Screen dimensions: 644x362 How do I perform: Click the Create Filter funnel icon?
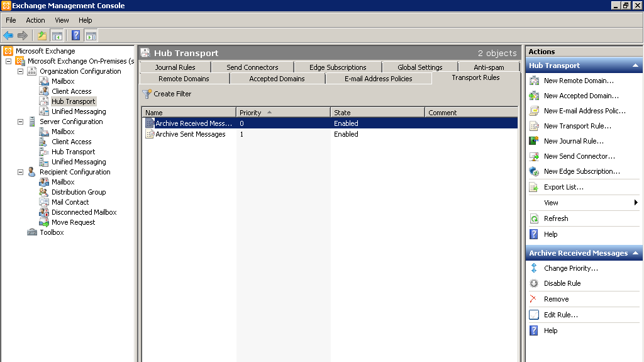point(147,94)
